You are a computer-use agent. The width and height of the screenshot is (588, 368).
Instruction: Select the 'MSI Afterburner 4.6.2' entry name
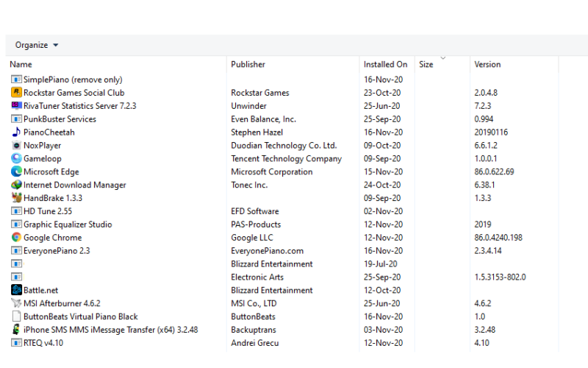click(62, 303)
